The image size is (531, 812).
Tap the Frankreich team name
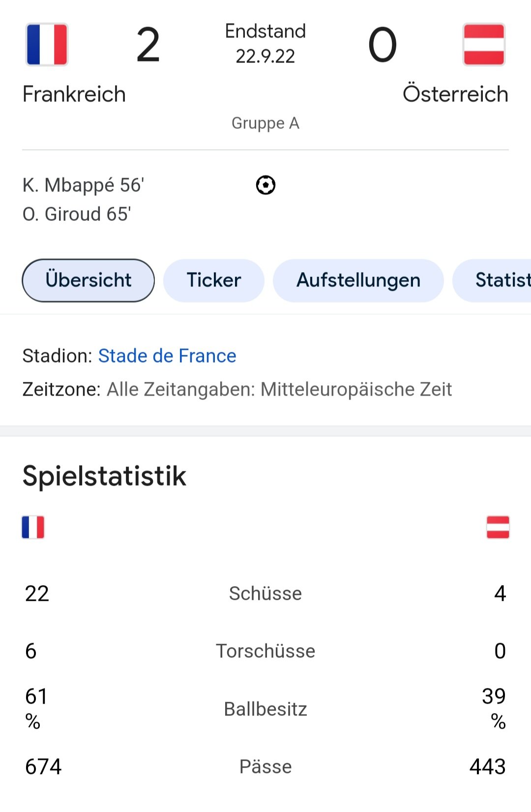74,94
